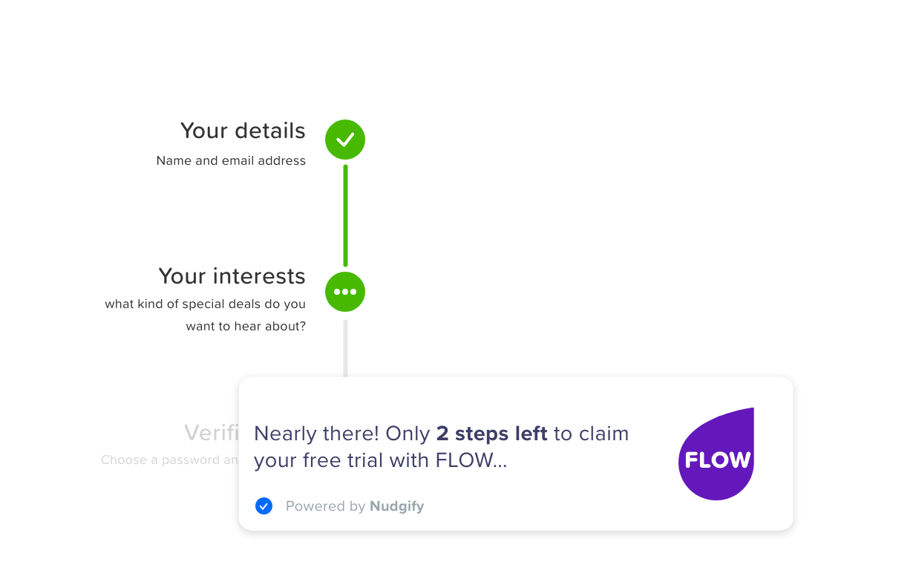Image resolution: width=916 pixels, height=588 pixels.
Task: Click the blue verified badge icon
Action: pyautogui.click(x=264, y=506)
